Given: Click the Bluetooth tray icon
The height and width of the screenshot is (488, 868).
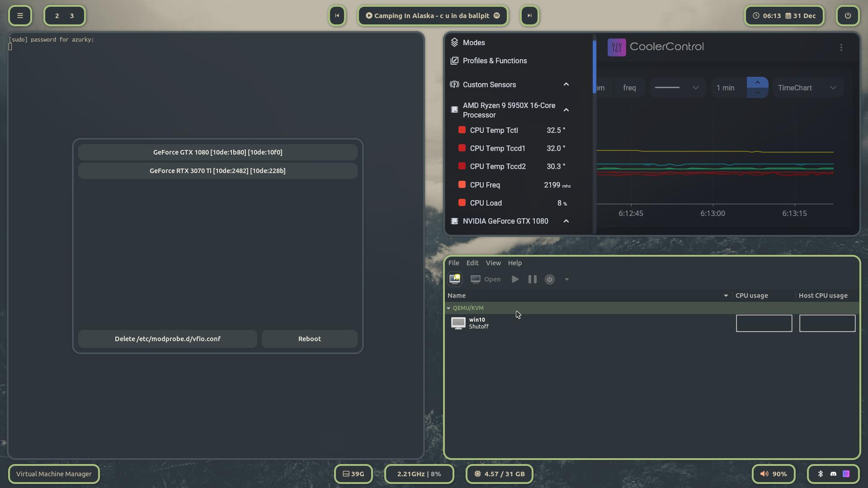Looking at the screenshot, I should (821, 474).
